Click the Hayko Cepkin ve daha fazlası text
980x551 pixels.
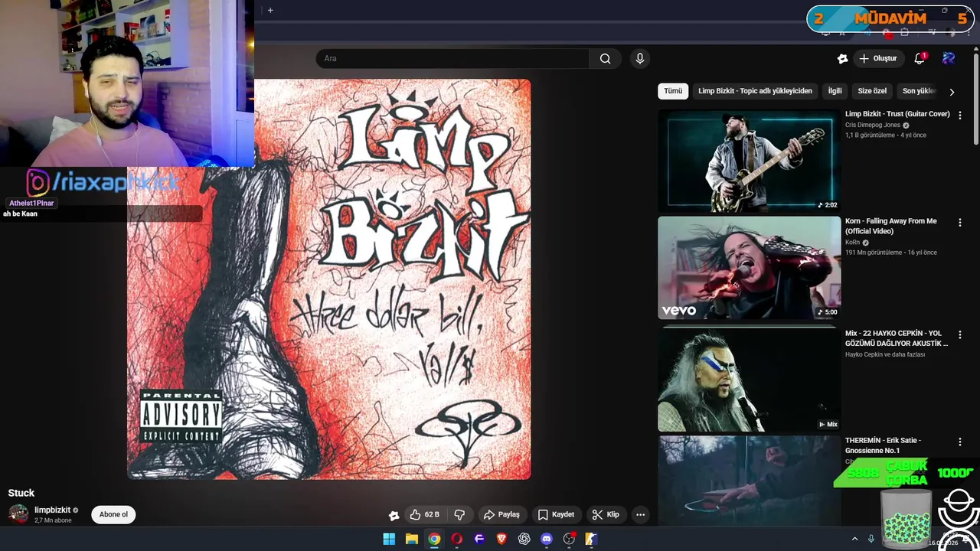pos(885,354)
